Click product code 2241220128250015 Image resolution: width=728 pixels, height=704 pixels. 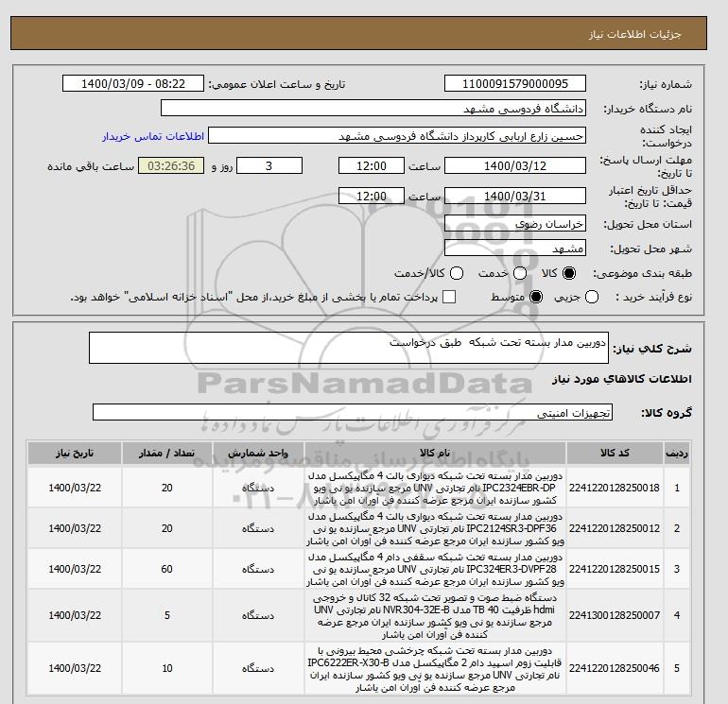(x=615, y=569)
